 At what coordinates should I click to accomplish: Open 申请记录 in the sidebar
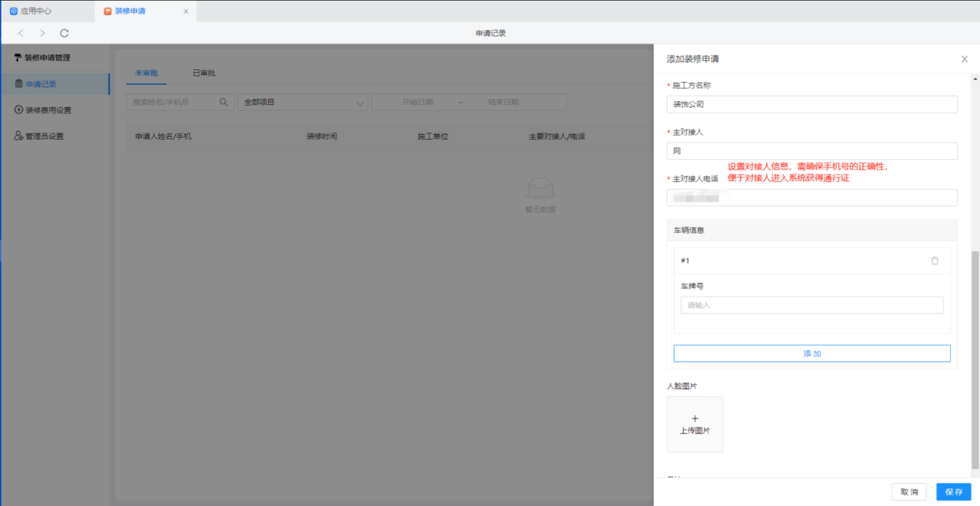click(41, 84)
